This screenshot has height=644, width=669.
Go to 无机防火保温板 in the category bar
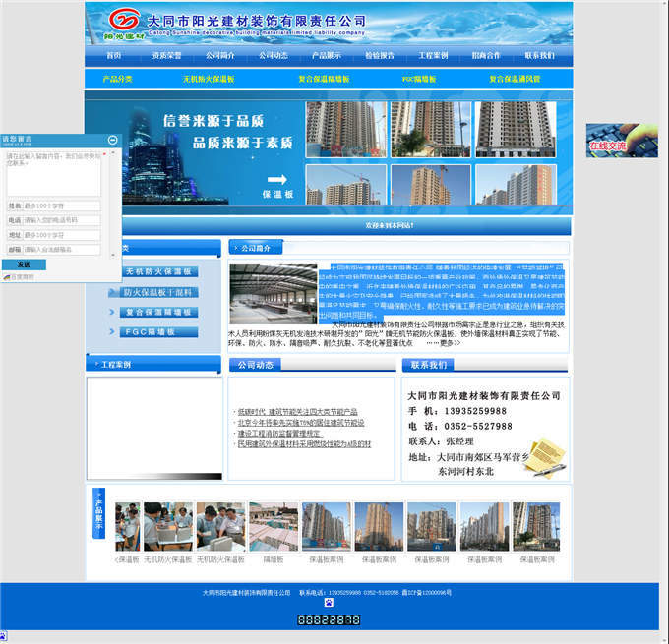click(x=209, y=78)
